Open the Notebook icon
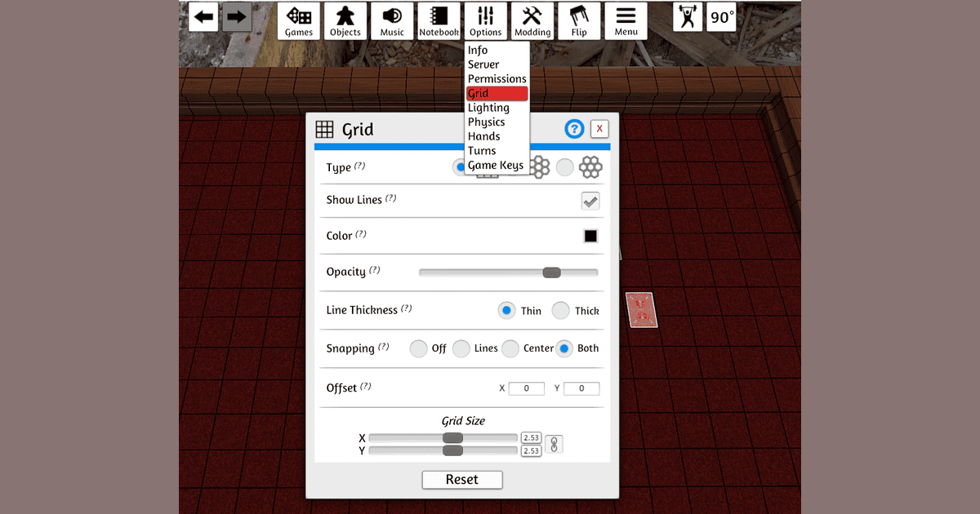 439,20
